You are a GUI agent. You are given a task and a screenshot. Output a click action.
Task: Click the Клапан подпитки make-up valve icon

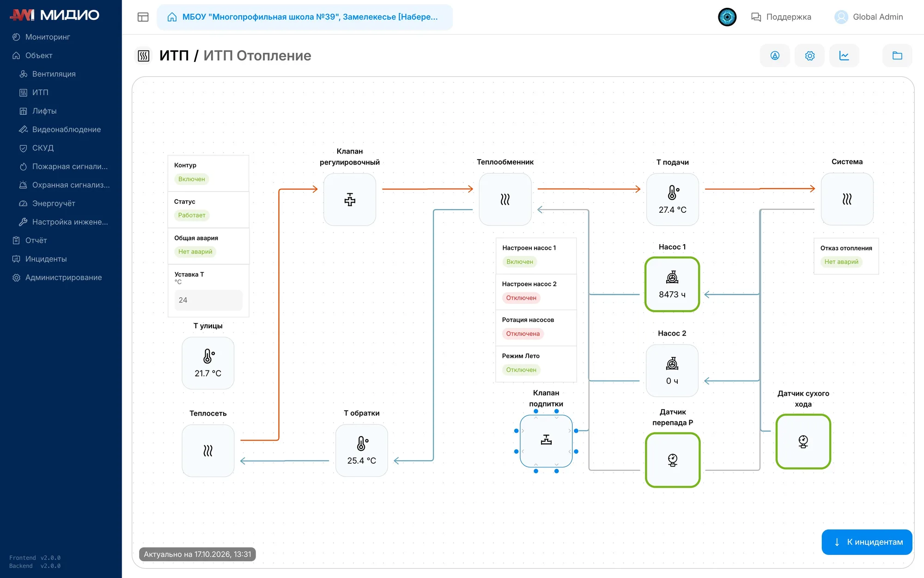(x=546, y=441)
